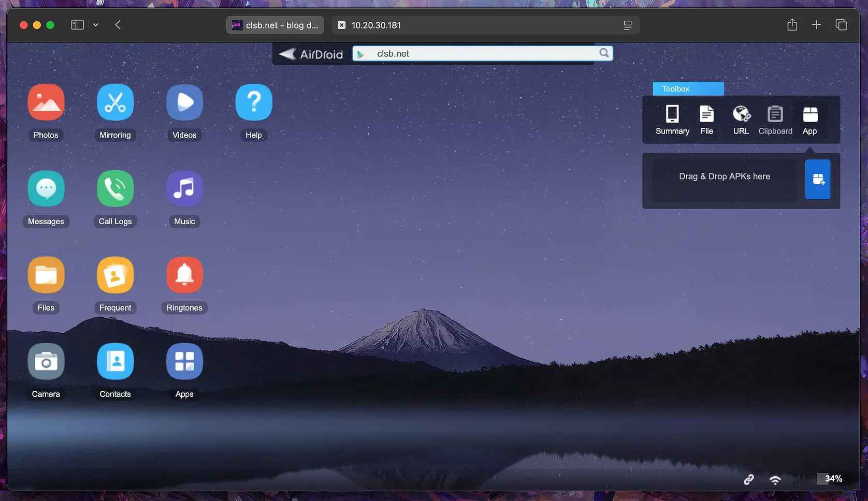Screen dimensions: 868x501
Task: Click the Call Logs label text
Action: coord(115,222)
